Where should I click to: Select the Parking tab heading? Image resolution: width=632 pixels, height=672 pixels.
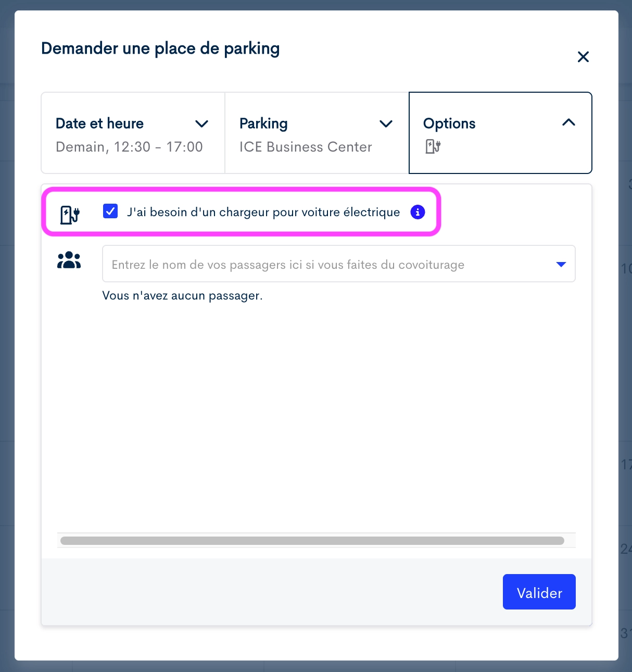pyautogui.click(x=263, y=123)
